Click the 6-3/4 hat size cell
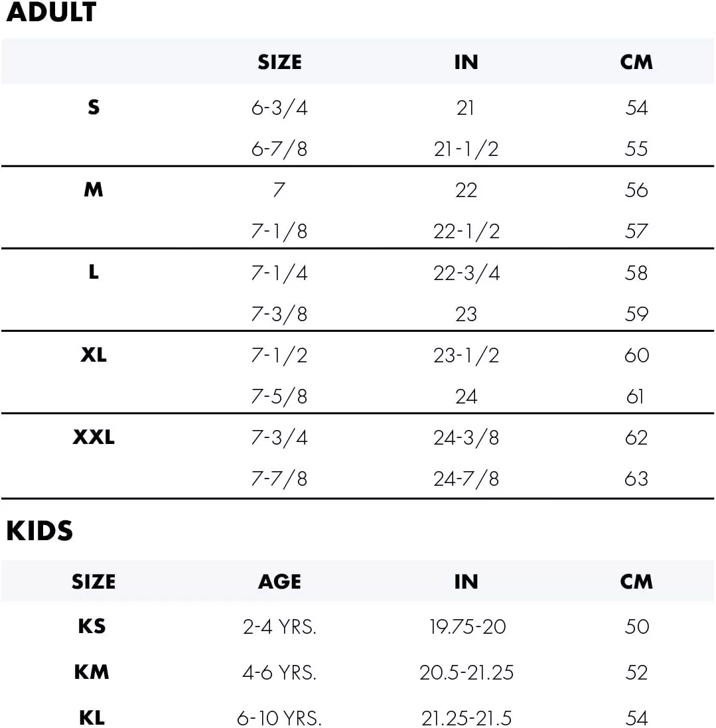 (279, 108)
